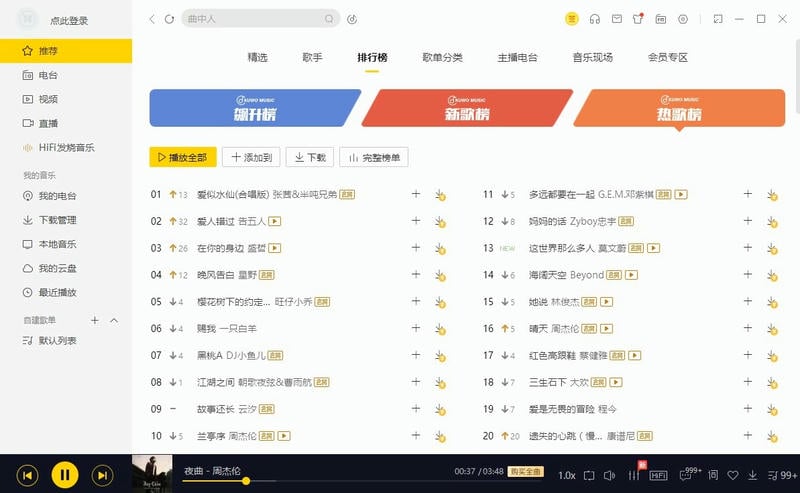Select 推荐 in the sidebar

66,51
